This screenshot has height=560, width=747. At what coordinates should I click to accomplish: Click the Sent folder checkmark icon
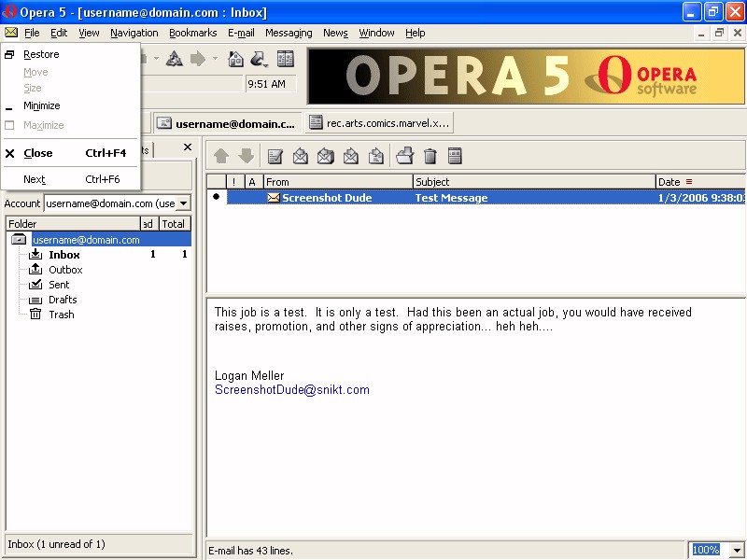tap(35, 285)
